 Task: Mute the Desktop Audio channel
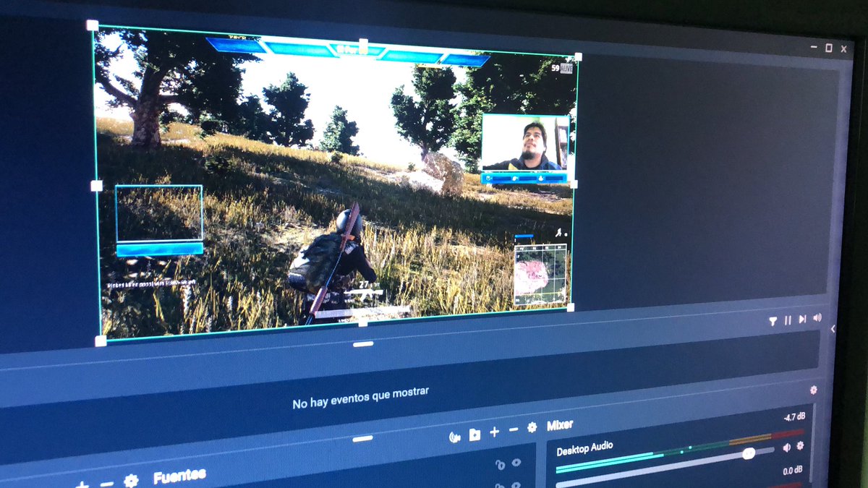787,448
